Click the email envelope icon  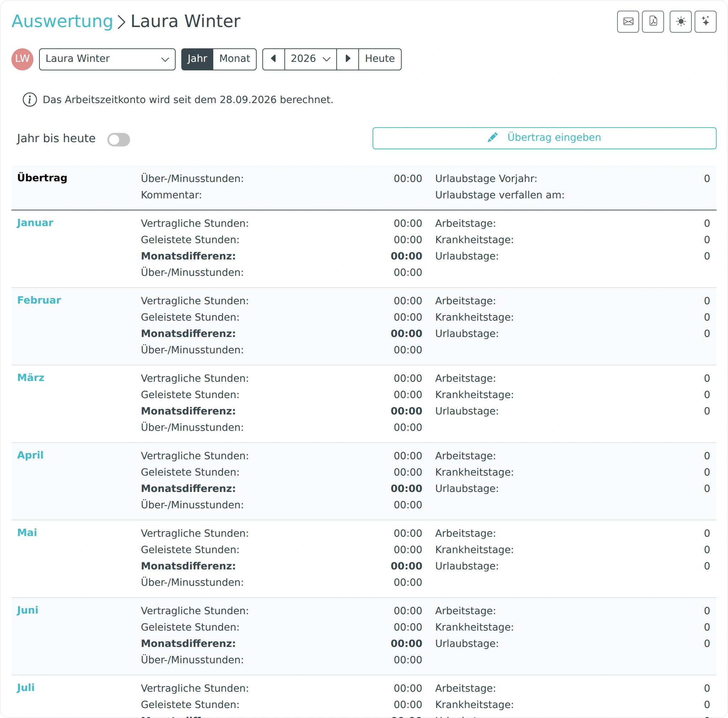(x=628, y=22)
